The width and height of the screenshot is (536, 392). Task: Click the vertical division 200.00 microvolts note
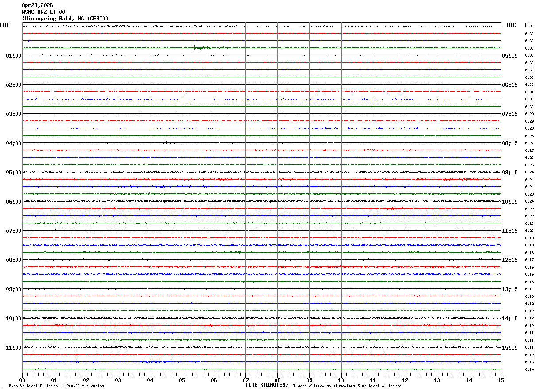click(56, 386)
